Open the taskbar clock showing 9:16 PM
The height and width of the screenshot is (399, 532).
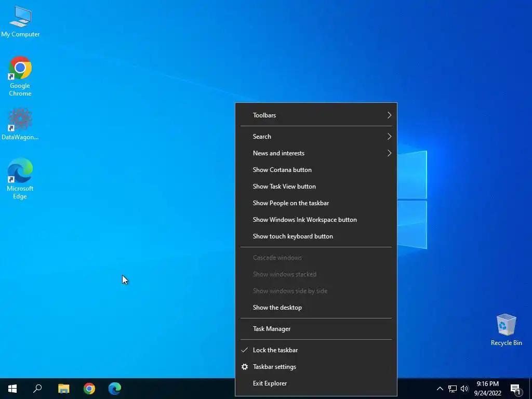487,389
